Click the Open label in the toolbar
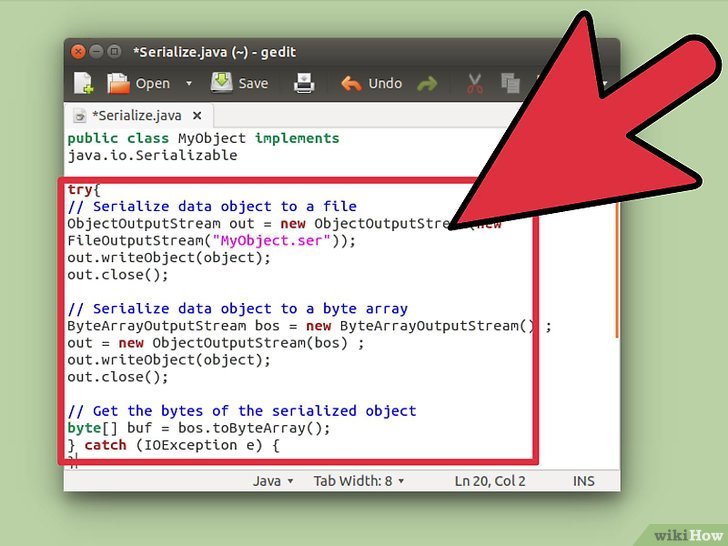The width and height of the screenshot is (728, 546). (153, 84)
